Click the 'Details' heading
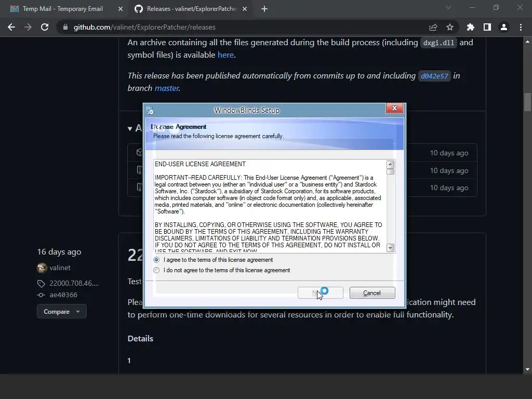The image size is (532, 399). (140, 339)
